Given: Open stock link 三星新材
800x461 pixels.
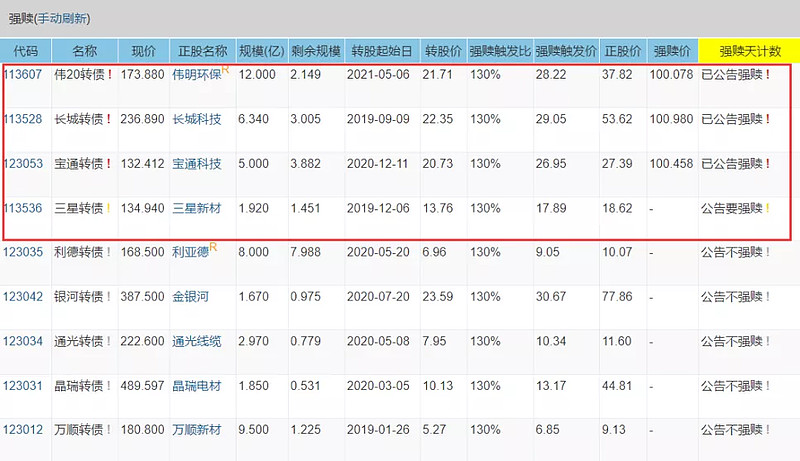Looking at the screenshot, I should pos(196,208).
